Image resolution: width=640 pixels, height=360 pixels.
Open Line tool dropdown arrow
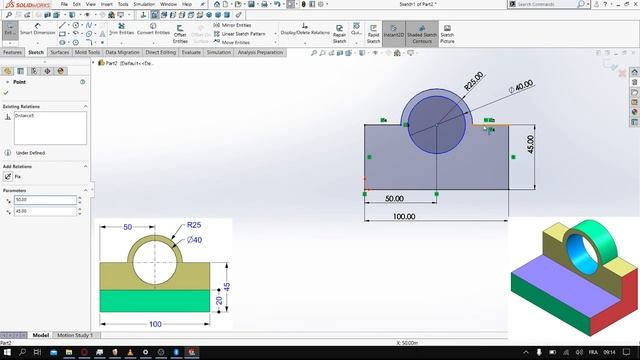coord(69,25)
